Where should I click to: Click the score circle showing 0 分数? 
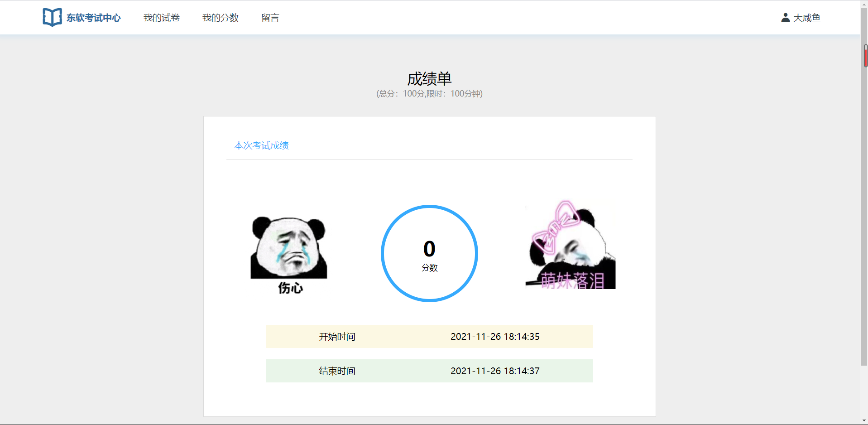(429, 253)
